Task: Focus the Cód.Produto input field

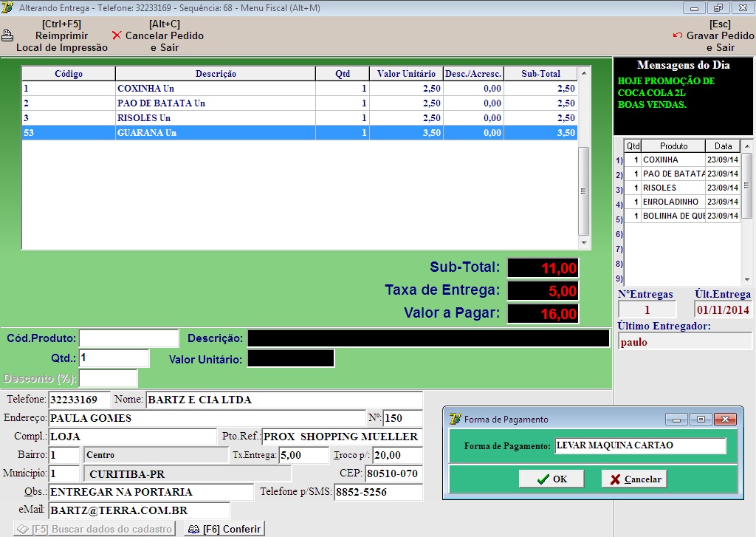Action: click(128, 338)
